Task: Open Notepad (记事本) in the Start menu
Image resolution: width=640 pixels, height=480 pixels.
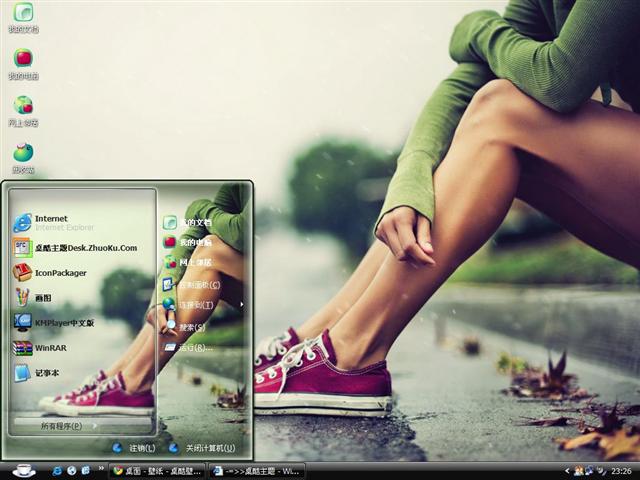Action: [36, 373]
